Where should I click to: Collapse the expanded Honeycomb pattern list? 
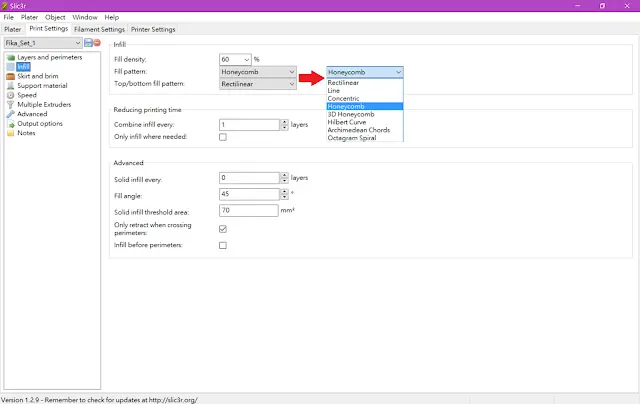[365, 72]
